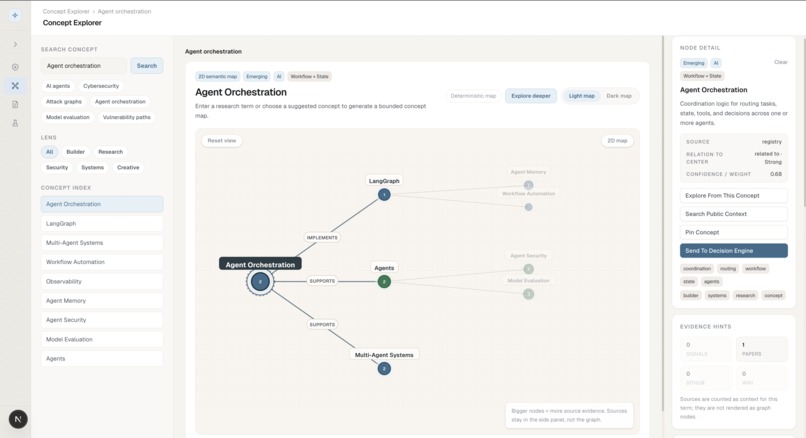Image resolution: width=806 pixels, height=438 pixels.
Task: Click the round N avatar badge
Action: pos(18,419)
